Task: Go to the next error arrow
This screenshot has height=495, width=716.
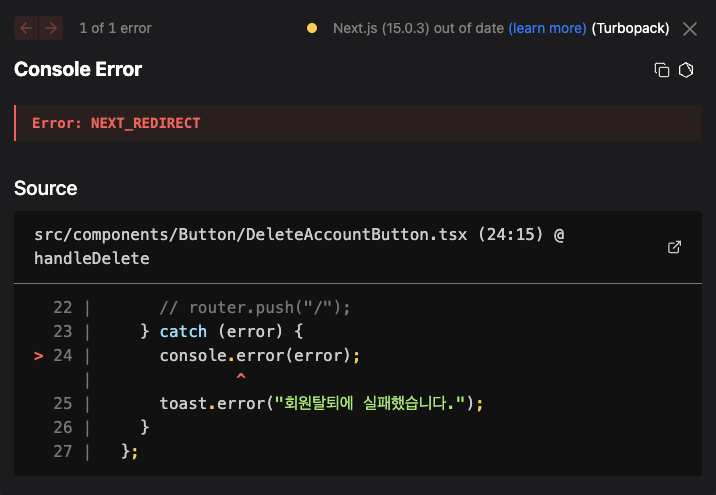Action: pyautogui.click(x=50, y=28)
